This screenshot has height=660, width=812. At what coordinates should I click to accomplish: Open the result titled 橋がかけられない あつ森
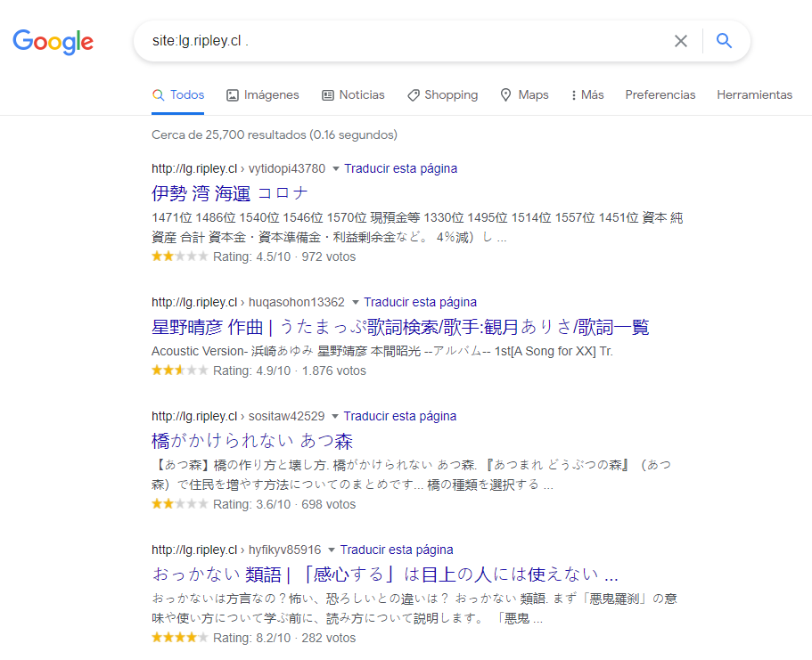tap(252, 441)
